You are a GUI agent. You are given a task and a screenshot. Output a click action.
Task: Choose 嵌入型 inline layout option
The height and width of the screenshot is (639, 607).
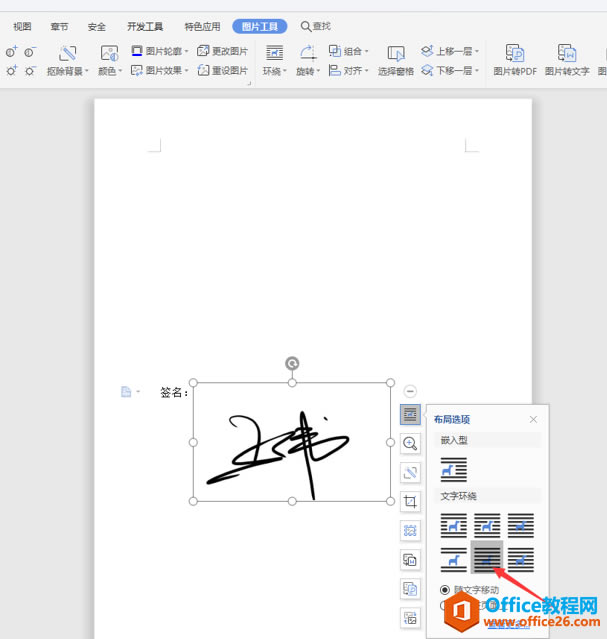[x=453, y=469]
